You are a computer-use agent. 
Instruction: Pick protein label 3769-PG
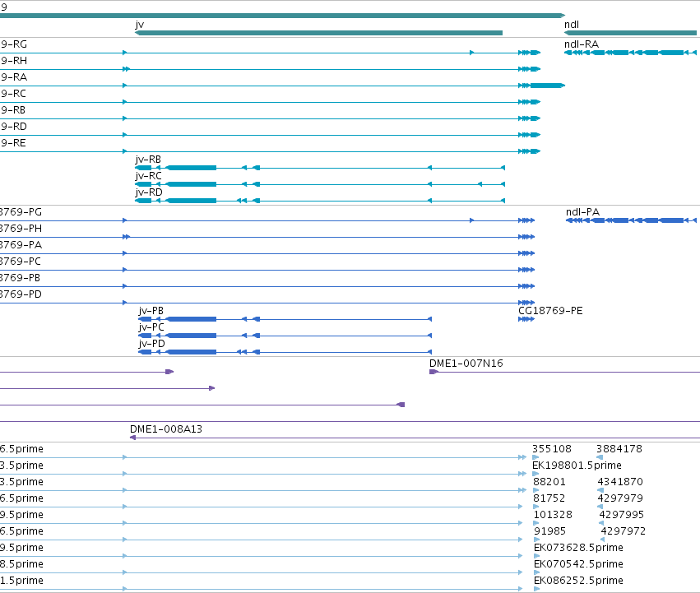[21, 212]
